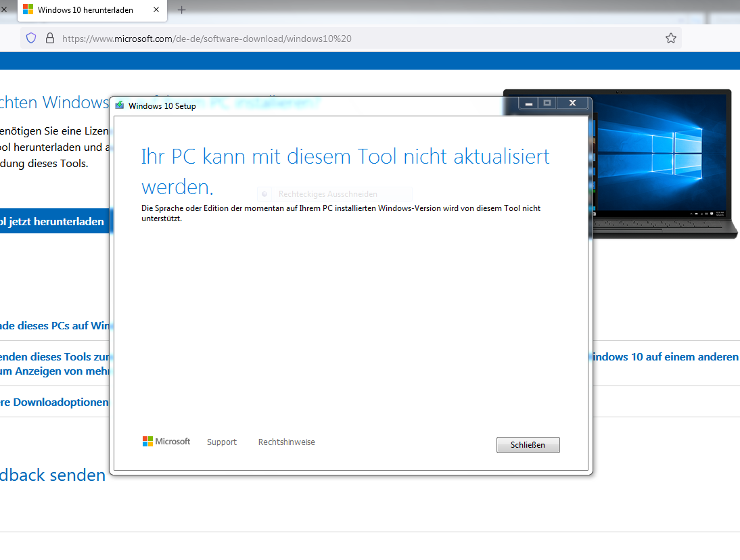Open the Support link in setup dialog
Viewport: 740px width, 560px height.
(x=221, y=442)
